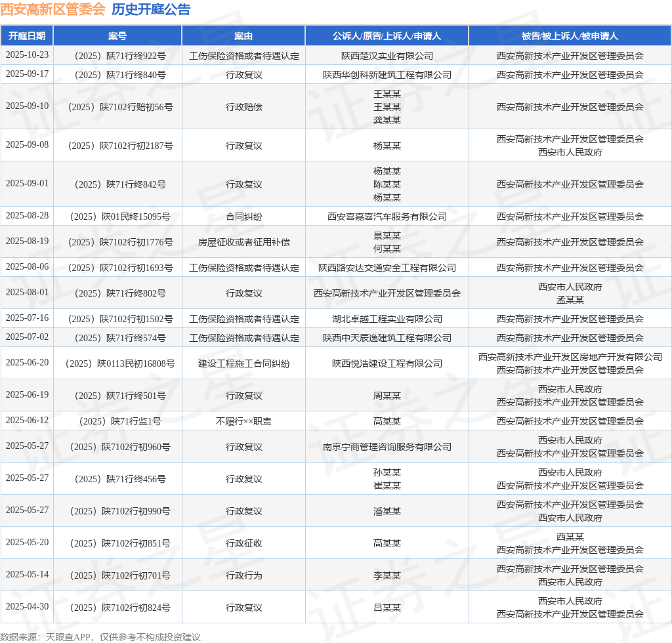This screenshot has width=672, height=643.
Task: Click the 行政行为 cause cell
Action: click(x=244, y=575)
